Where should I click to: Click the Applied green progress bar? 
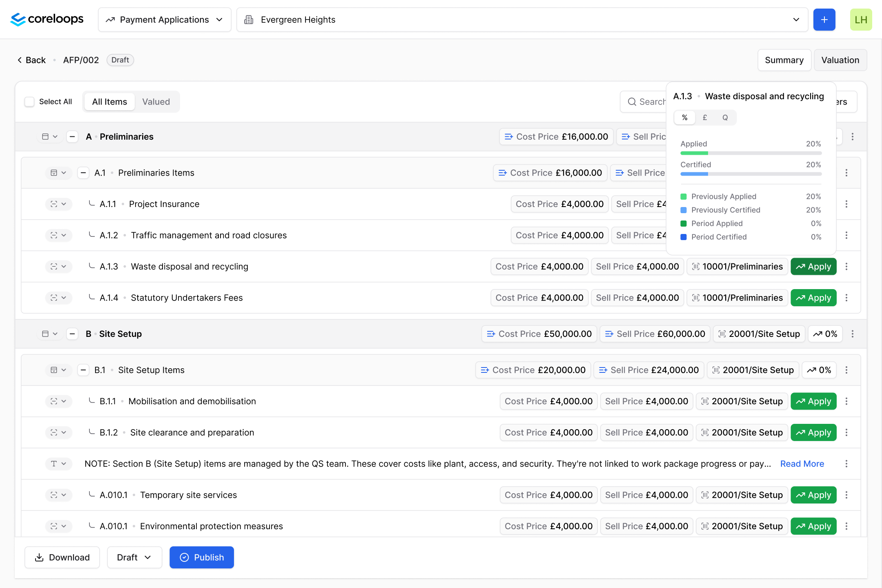click(x=694, y=153)
